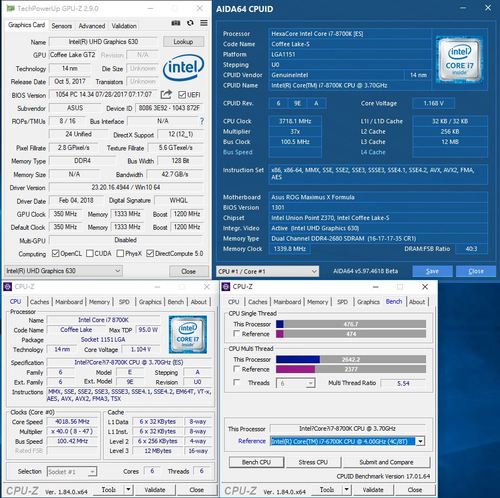Image resolution: width=500 pixels, height=498 pixels.
Task: Switch to the Sensors tab in GPU-Z
Action: (62, 26)
